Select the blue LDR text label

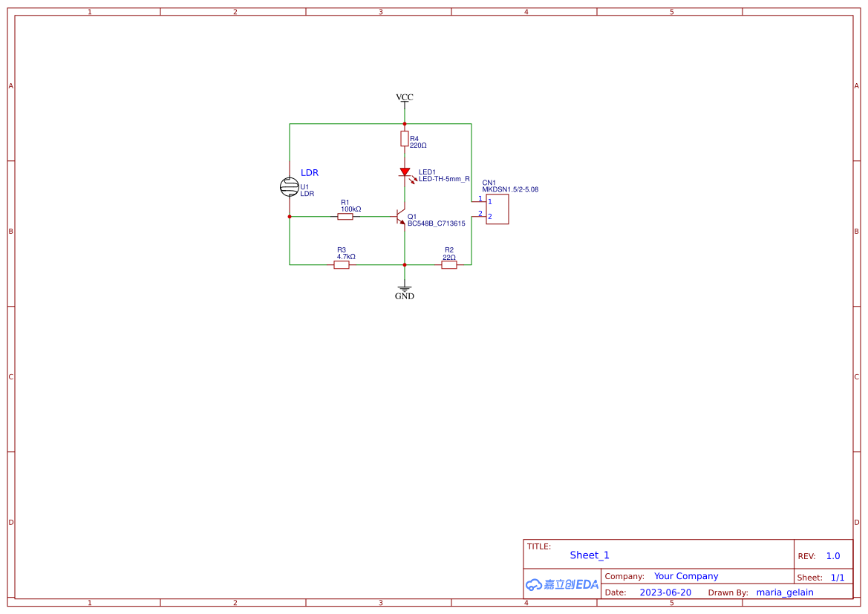pyautogui.click(x=309, y=172)
